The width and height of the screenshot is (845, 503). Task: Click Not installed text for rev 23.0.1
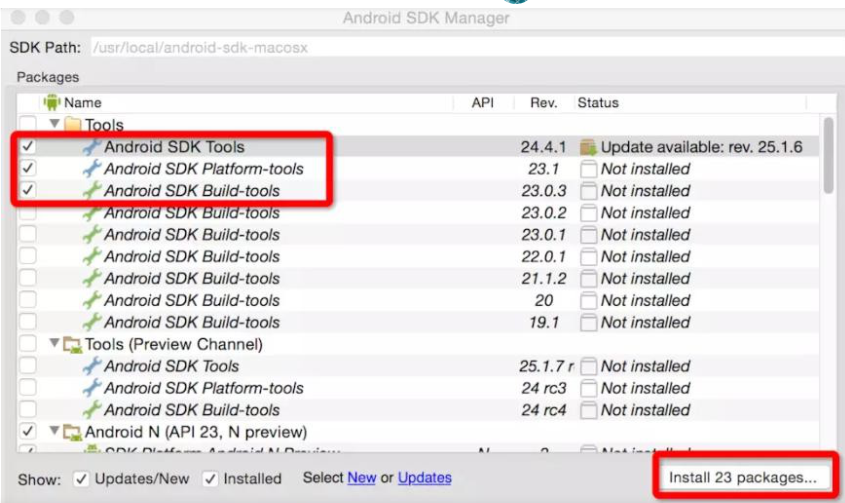646,235
